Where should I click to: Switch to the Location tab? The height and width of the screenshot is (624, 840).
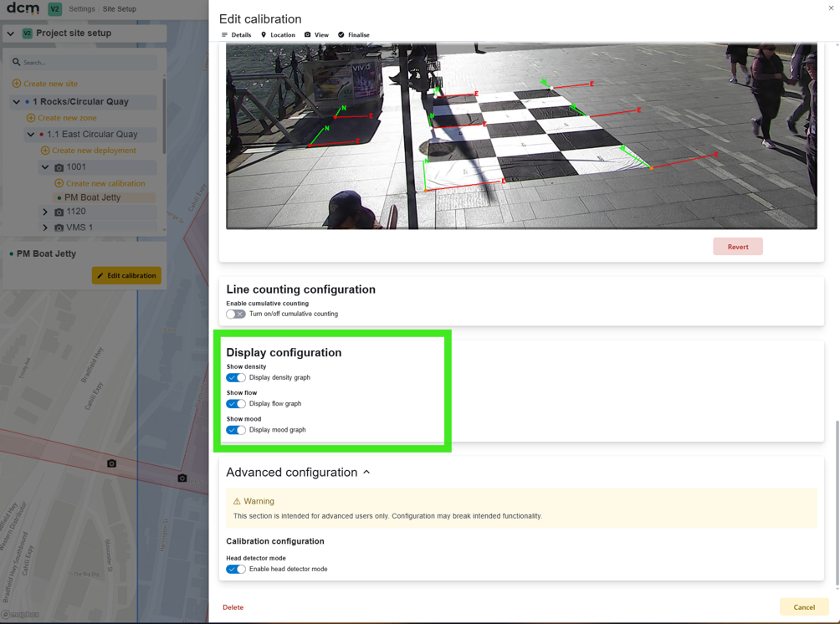coord(278,35)
